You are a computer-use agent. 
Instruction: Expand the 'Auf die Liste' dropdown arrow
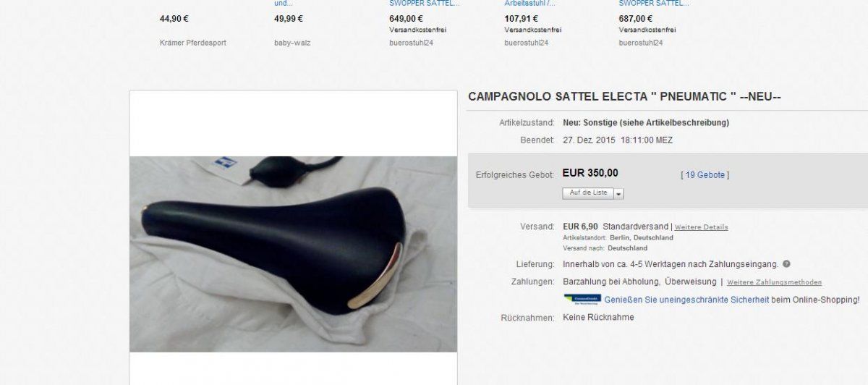[619, 193]
